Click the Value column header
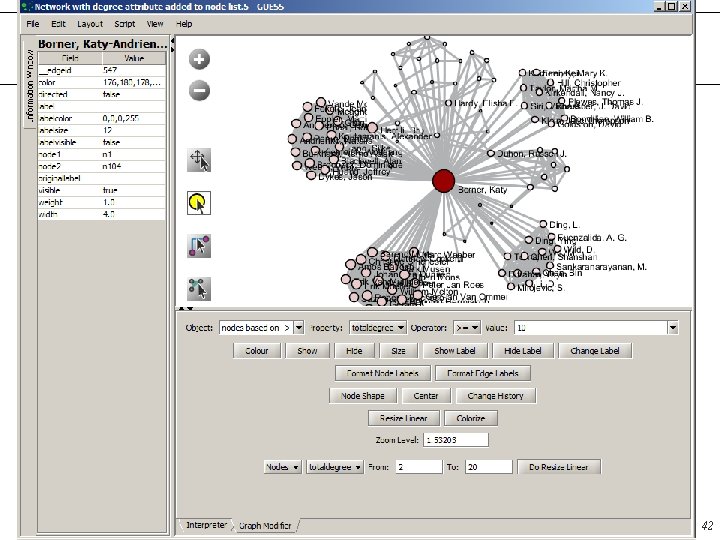 134,58
